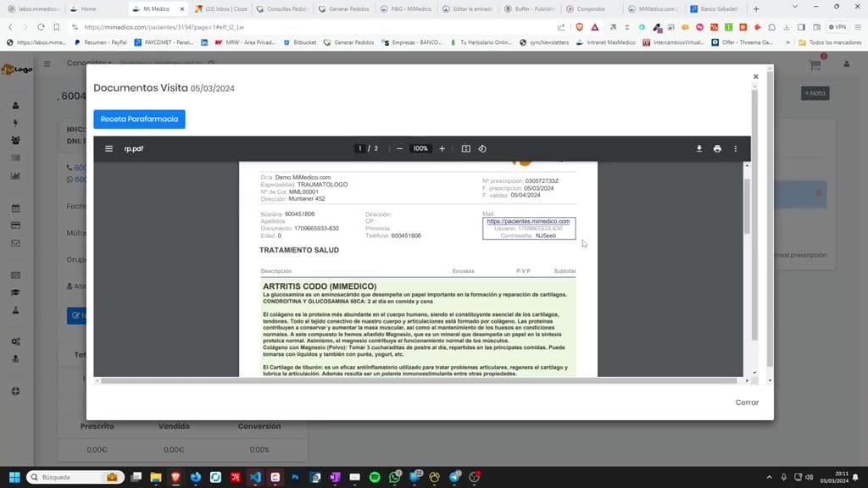Download the rp.pdf file
868x488 pixels.
(698, 148)
